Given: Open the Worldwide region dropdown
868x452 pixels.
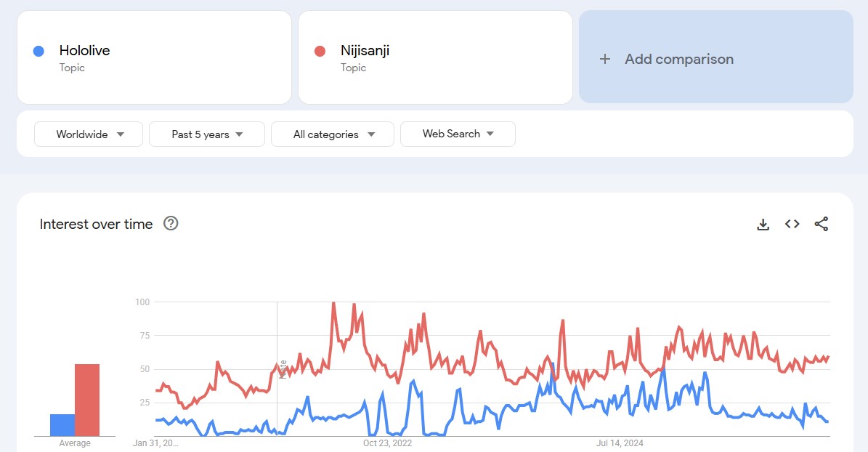Looking at the screenshot, I should pyautogui.click(x=89, y=134).
